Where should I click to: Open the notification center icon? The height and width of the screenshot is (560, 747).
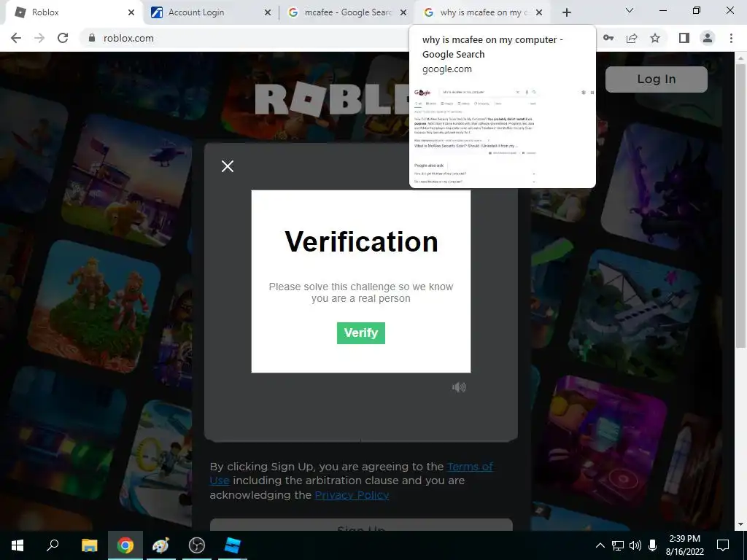point(723,545)
